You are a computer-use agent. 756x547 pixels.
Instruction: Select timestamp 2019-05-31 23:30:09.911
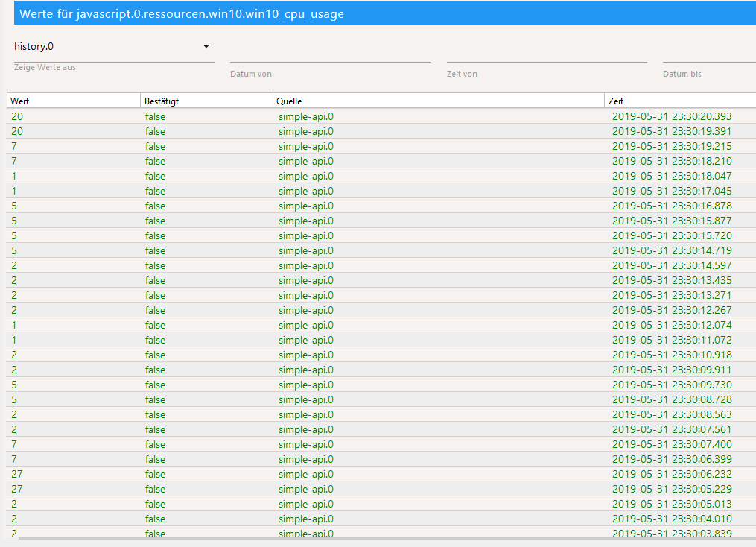(x=672, y=370)
